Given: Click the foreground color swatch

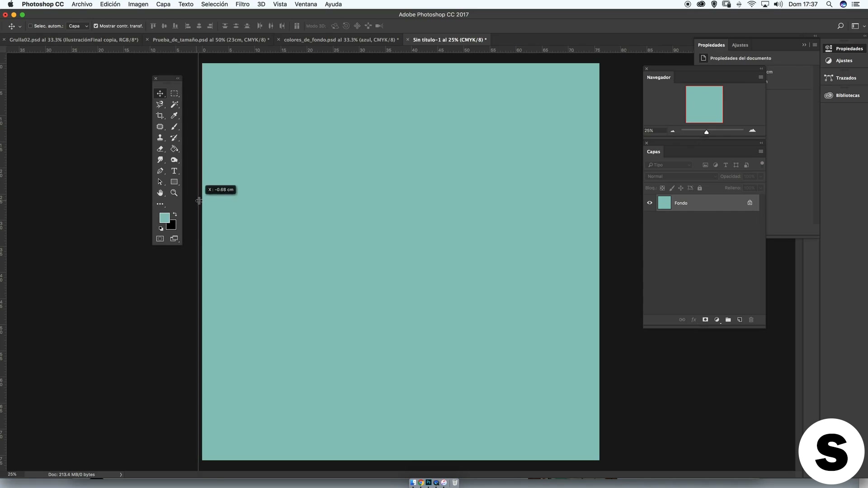Looking at the screenshot, I should click(x=164, y=217).
